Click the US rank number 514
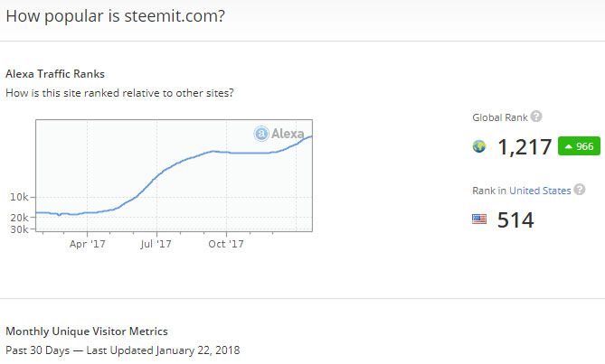605x364 pixels. pos(515,219)
